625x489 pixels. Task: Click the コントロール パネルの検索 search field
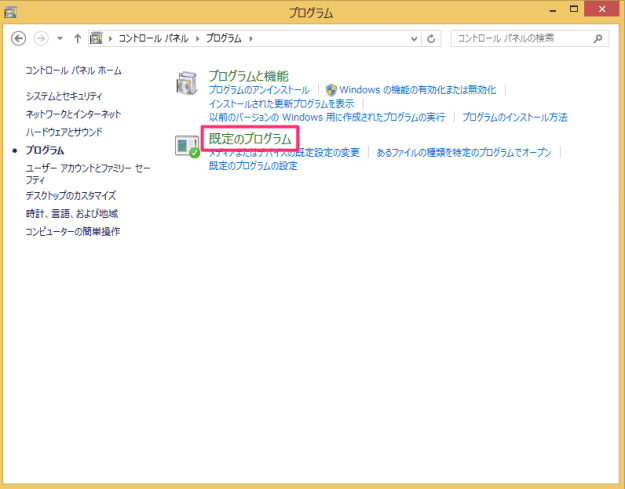pos(520,39)
